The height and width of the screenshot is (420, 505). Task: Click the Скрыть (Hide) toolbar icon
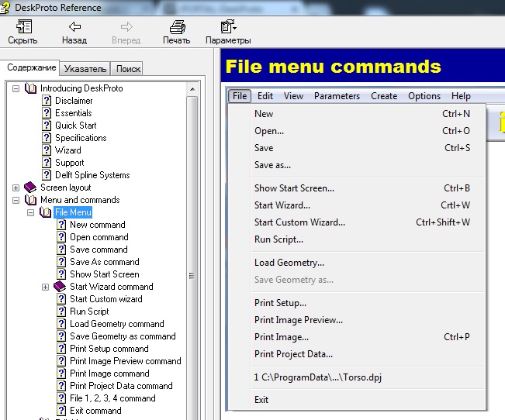pos(24,26)
